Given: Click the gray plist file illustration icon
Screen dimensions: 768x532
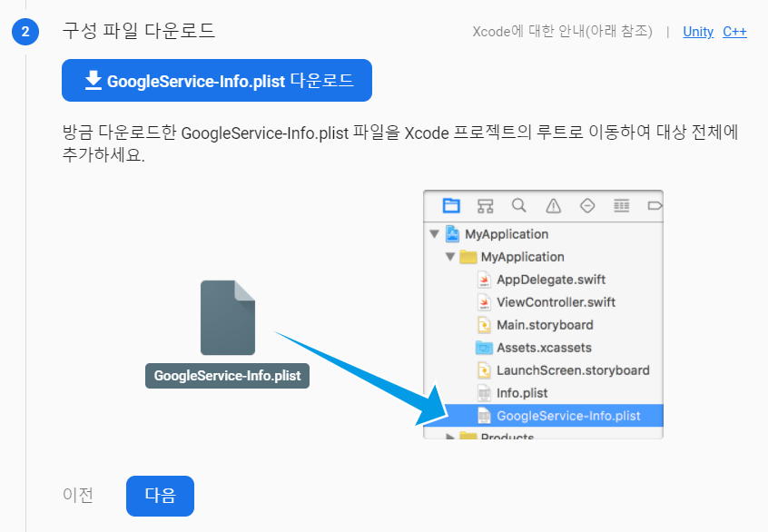Looking at the screenshot, I should tap(228, 318).
